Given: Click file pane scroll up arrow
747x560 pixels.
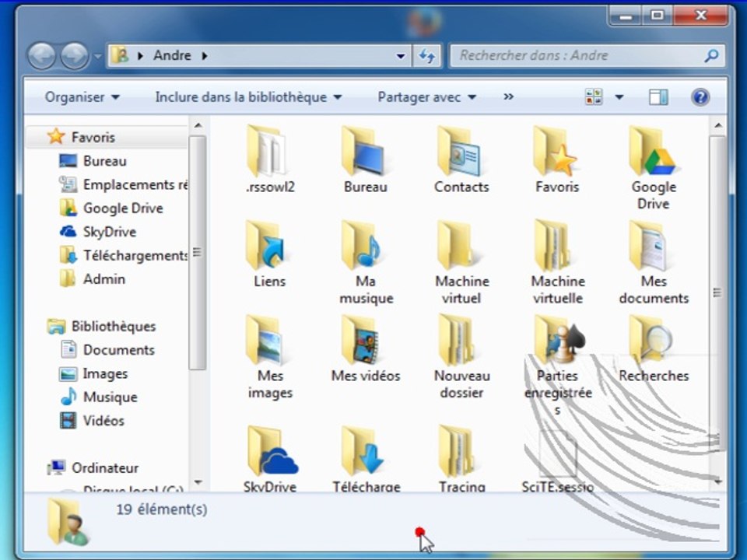Looking at the screenshot, I should [718, 126].
